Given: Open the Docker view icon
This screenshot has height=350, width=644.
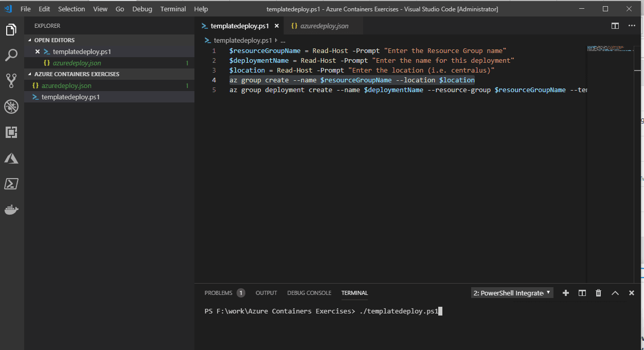Looking at the screenshot, I should pyautogui.click(x=11, y=209).
